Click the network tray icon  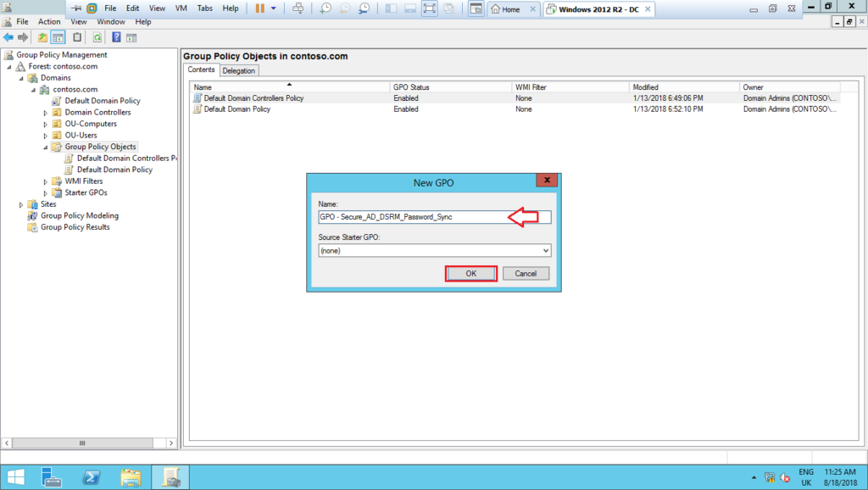pos(770,477)
